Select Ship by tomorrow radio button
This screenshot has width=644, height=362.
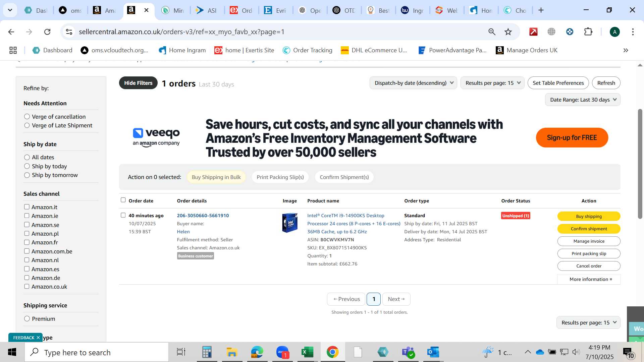pos(27,175)
